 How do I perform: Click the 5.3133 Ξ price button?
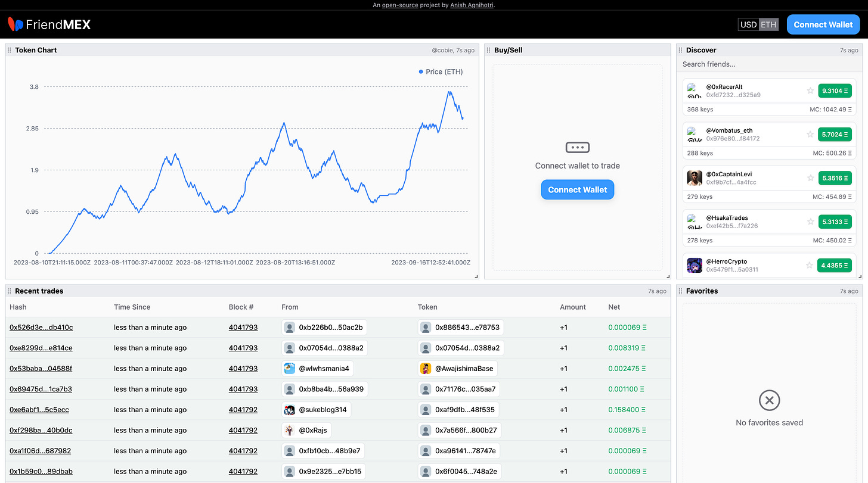pos(835,222)
